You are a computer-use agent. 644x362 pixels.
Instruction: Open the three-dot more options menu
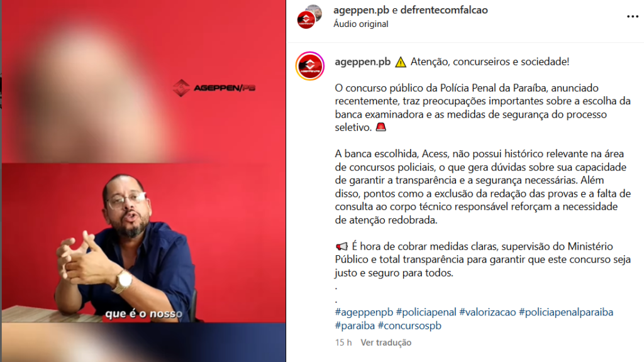pyautogui.click(x=633, y=16)
